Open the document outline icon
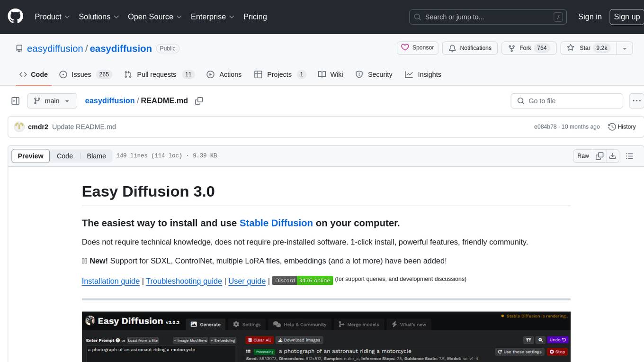644x362 pixels. click(629, 156)
